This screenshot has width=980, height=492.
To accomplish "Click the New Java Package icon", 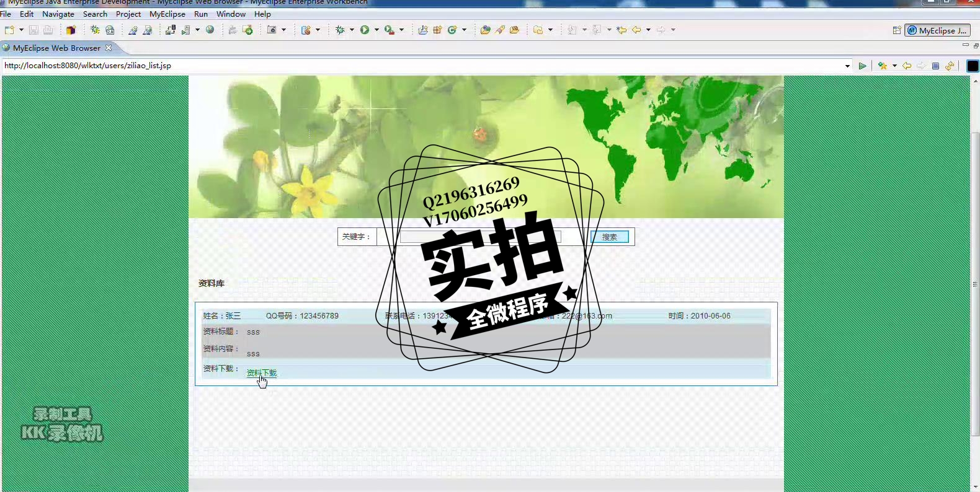I will click(x=437, y=30).
